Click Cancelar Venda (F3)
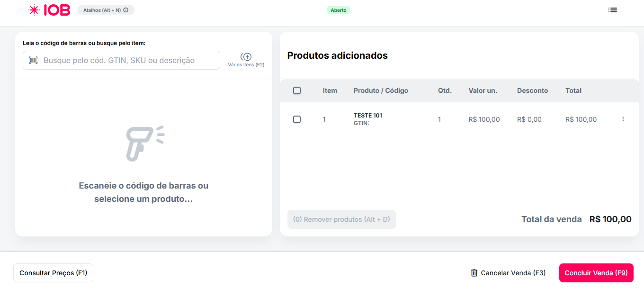Screen dimensions: 644x289 point(513,272)
